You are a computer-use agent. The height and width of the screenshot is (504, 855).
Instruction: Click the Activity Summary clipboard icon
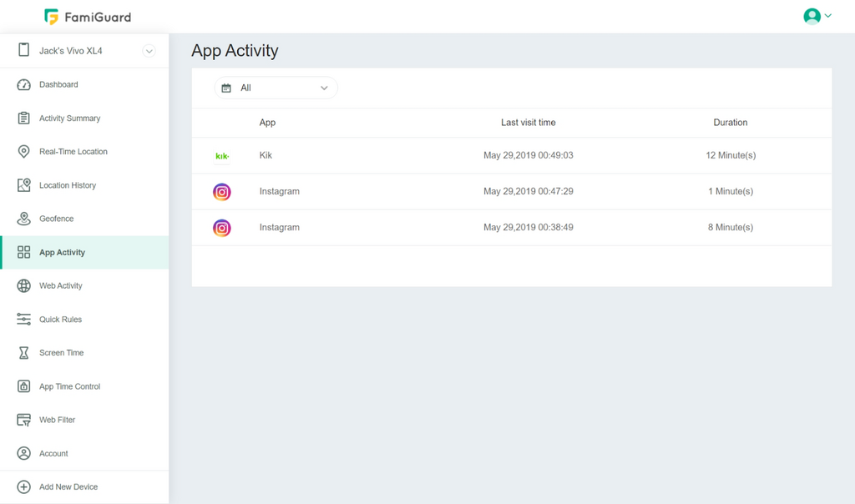point(23,118)
